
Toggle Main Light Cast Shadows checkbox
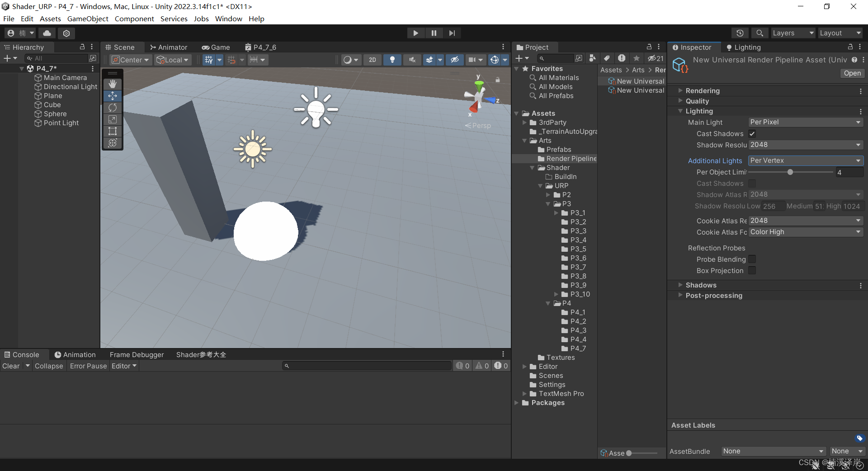[x=752, y=134]
